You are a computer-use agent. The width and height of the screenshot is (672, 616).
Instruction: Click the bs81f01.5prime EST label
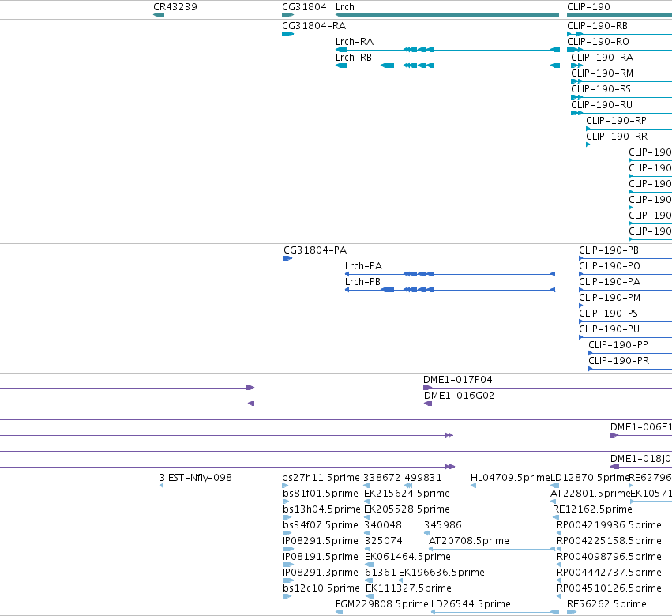pyautogui.click(x=321, y=494)
